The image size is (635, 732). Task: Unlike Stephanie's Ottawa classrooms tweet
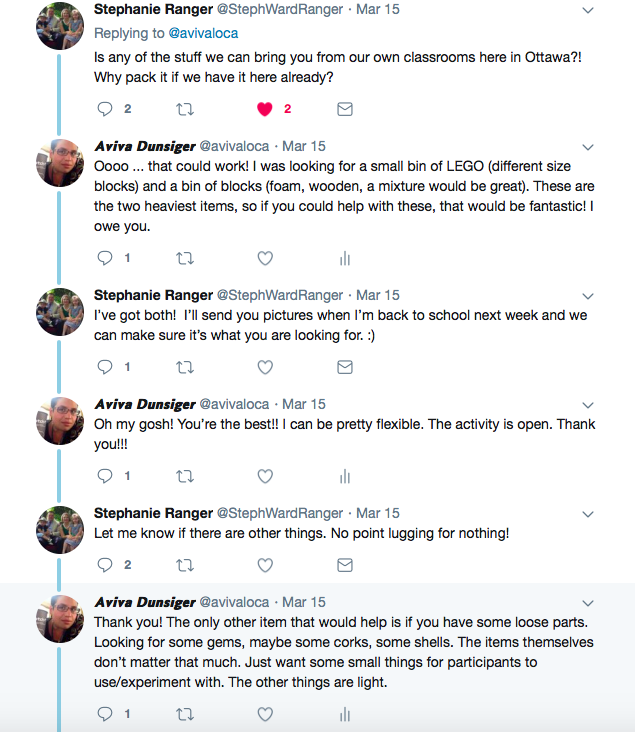265,109
